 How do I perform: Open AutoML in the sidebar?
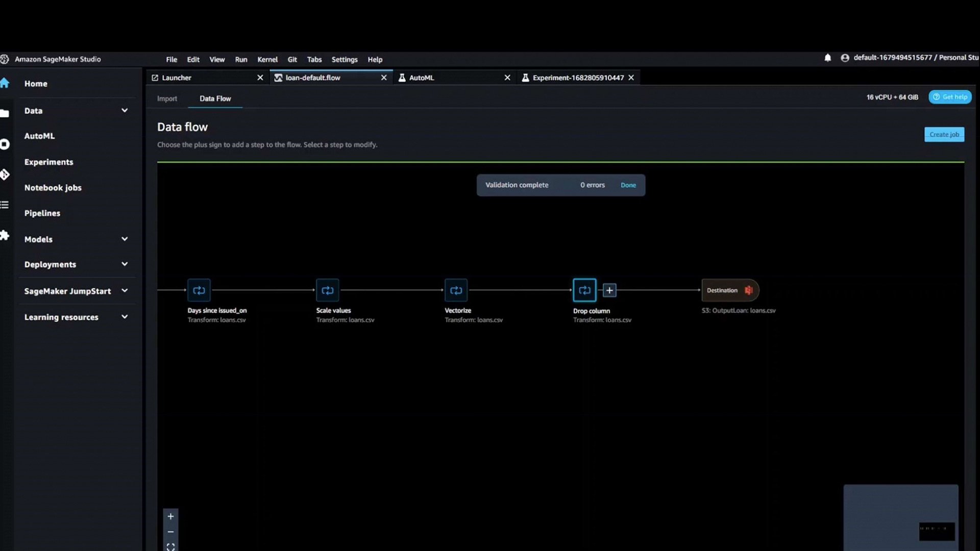39,136
